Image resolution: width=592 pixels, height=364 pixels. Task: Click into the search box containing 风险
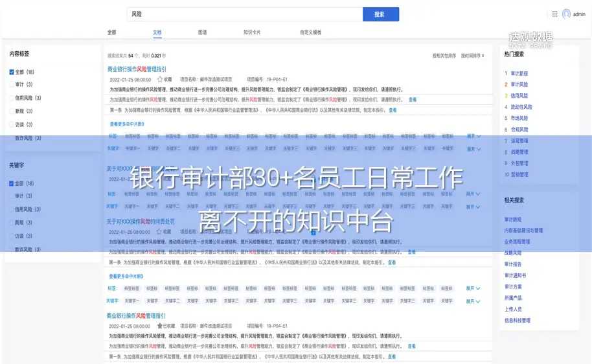coord(245,14)
